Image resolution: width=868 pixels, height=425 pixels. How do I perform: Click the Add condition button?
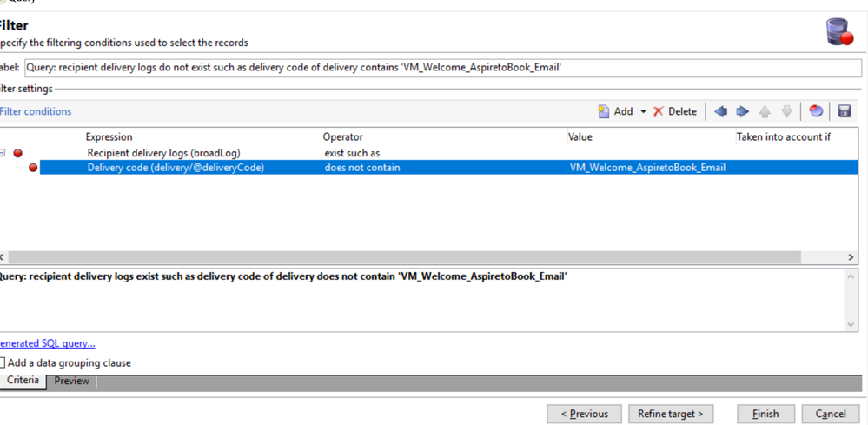[616, 111]
